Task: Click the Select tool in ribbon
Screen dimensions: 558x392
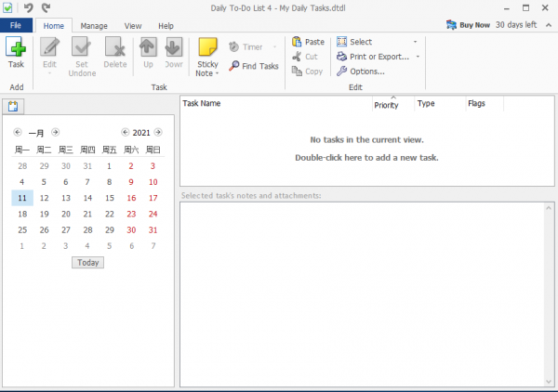Action: 354,42
